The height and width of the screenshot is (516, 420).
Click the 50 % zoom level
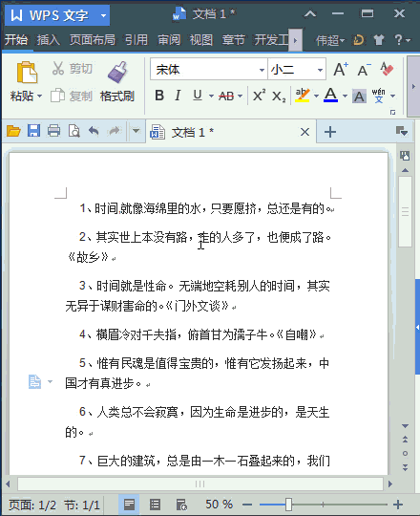(x=219, y=505)
